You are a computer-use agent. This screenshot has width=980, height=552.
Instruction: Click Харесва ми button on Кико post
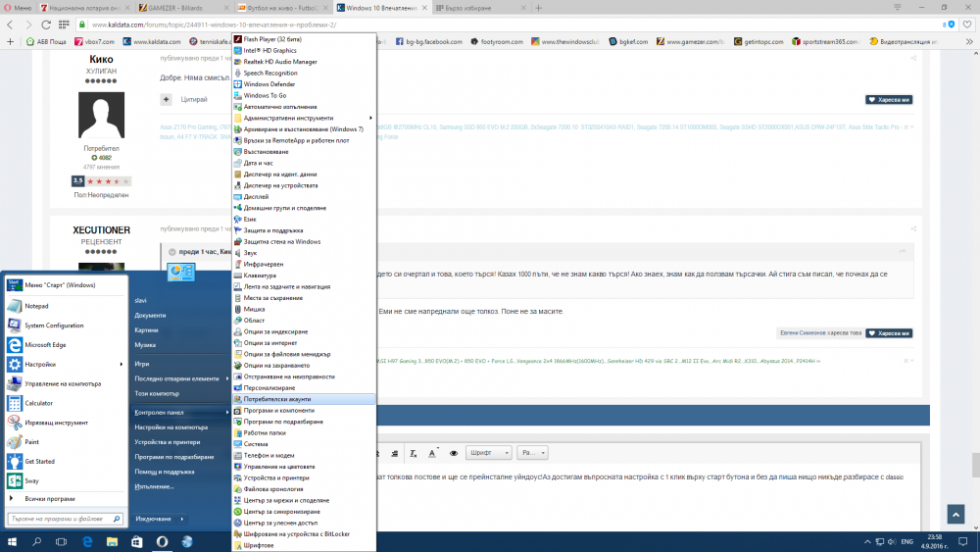pyautogui.click(x=889, y=100)
